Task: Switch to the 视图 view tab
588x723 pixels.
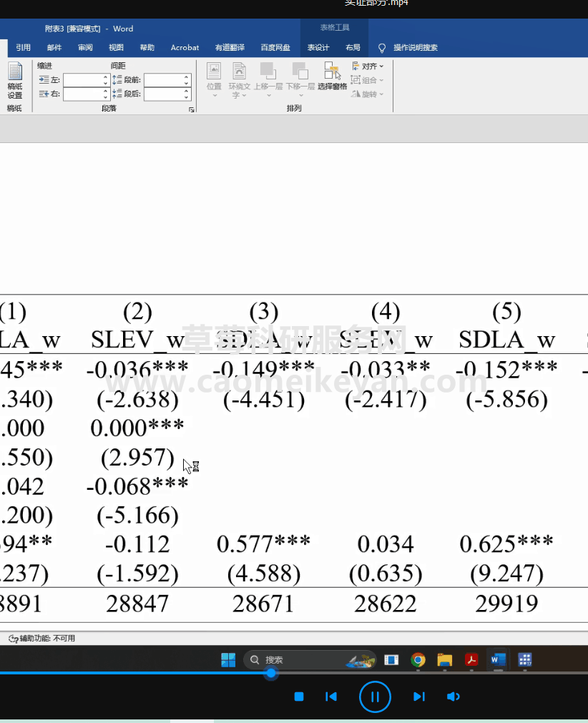Action: (x=116, y=47)
